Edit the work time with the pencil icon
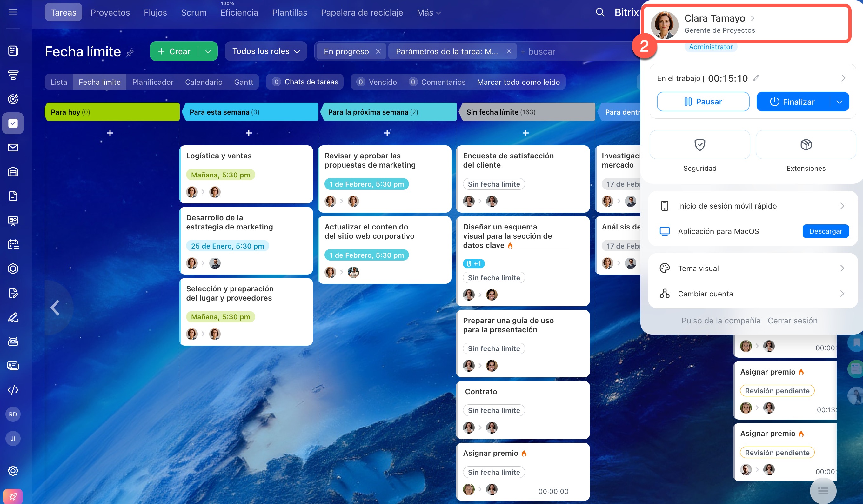The height and width of the screenshot is (504, 863). tap(756, 78)
